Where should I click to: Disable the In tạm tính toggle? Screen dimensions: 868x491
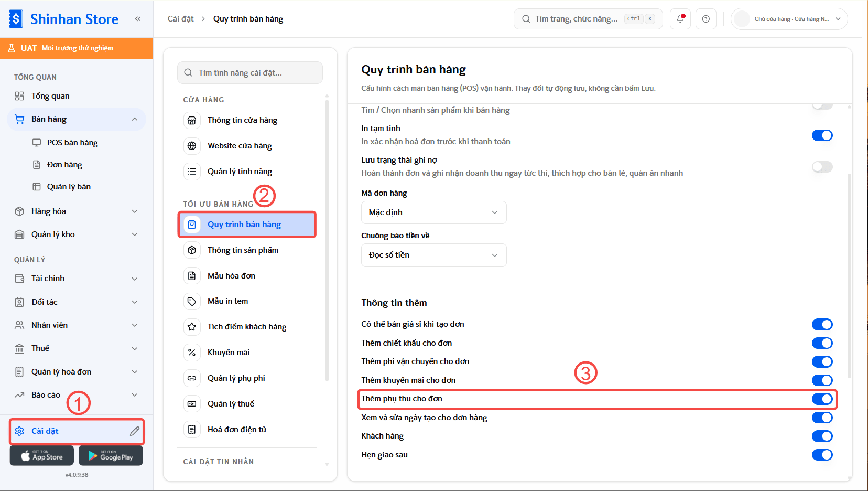pyautogui.click(x=822, y=135)
